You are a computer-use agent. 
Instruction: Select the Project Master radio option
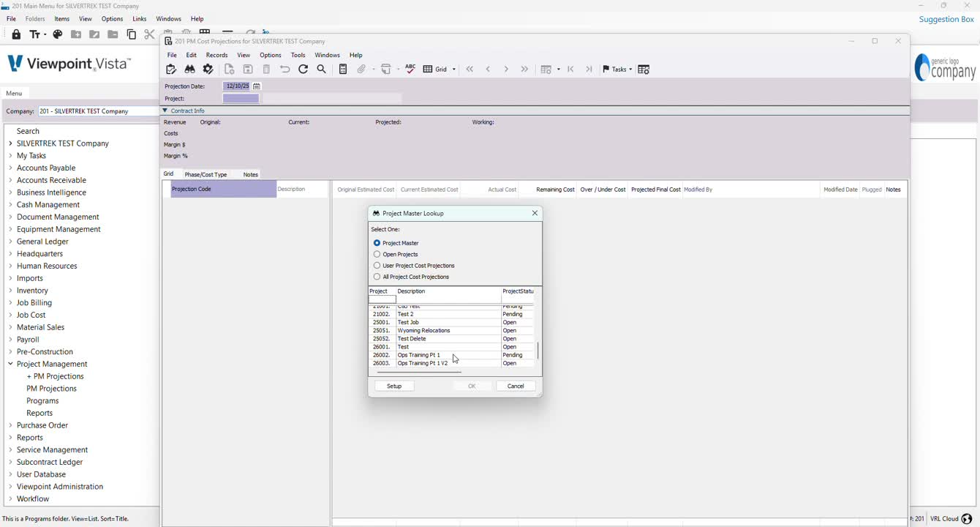tap(377, 243)
